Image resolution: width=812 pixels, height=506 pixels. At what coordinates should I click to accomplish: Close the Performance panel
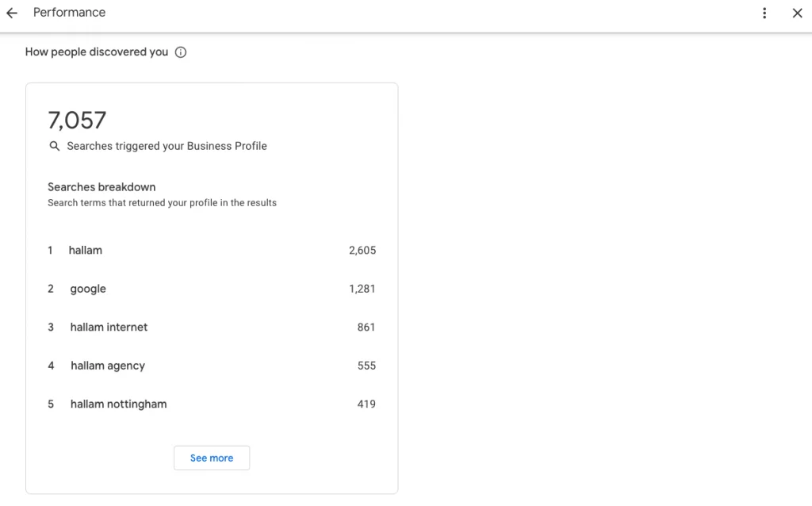[798, 13]
